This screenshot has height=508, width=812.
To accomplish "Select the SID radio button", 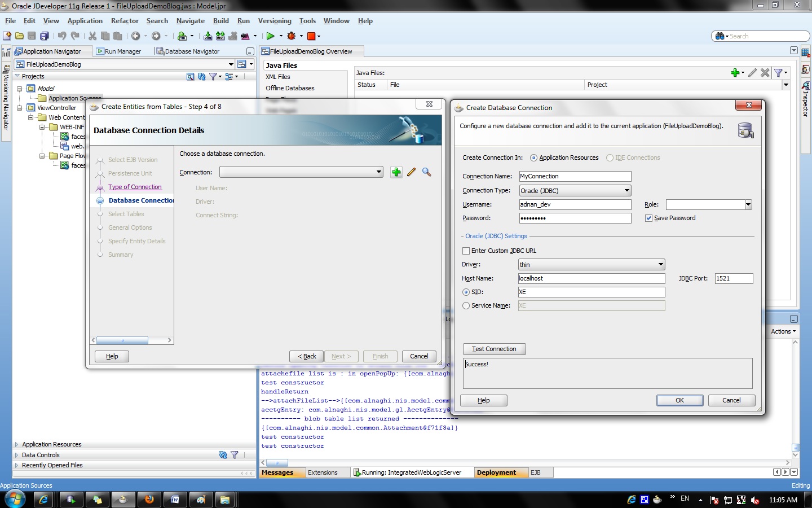I will [x=466, y=292].
